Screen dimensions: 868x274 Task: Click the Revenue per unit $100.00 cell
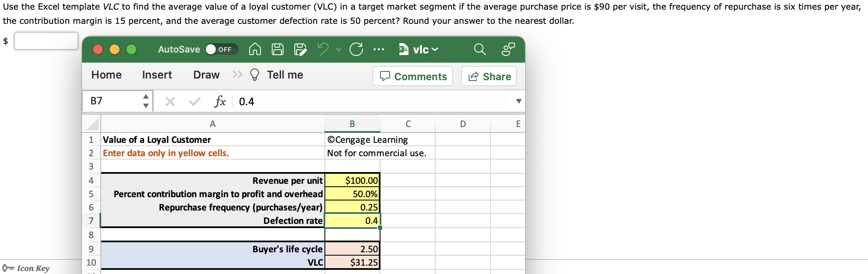pyautogui.click(x=352, y=180)
